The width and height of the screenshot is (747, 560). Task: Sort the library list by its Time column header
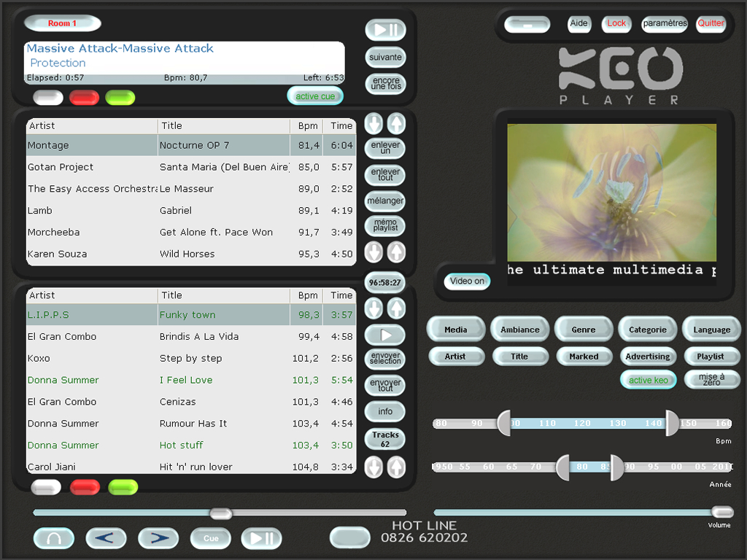point(341,296)
